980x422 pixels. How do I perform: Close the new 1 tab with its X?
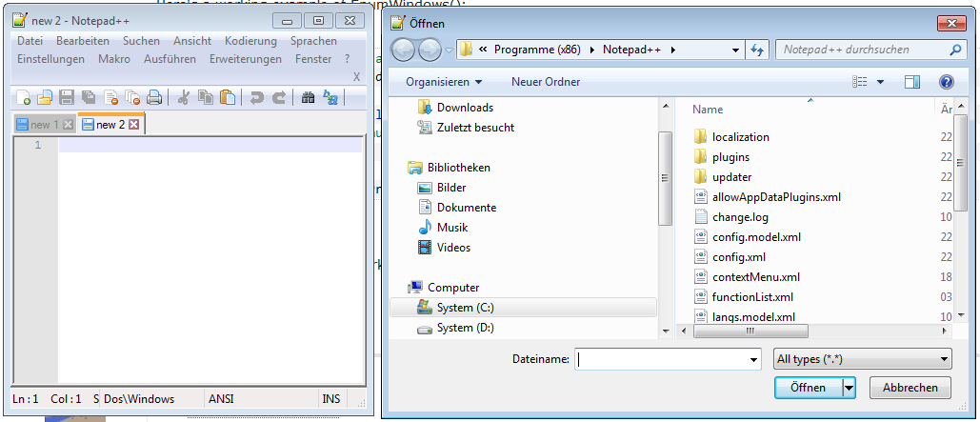pyautogui.click(x=69, y=125)
